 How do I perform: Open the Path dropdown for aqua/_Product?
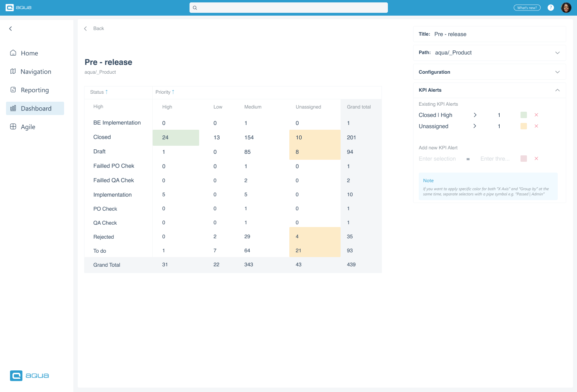[557, 52]
